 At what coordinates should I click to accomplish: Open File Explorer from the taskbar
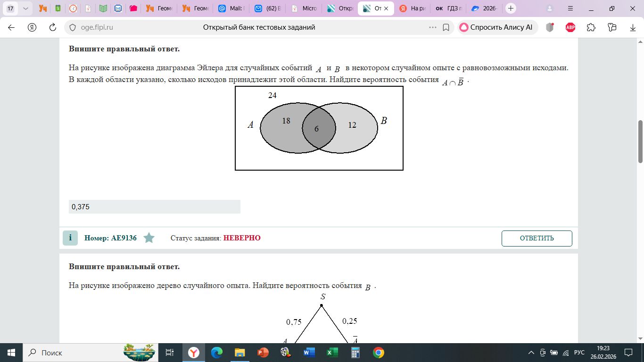pyautogui.click(x=240, y=353)
